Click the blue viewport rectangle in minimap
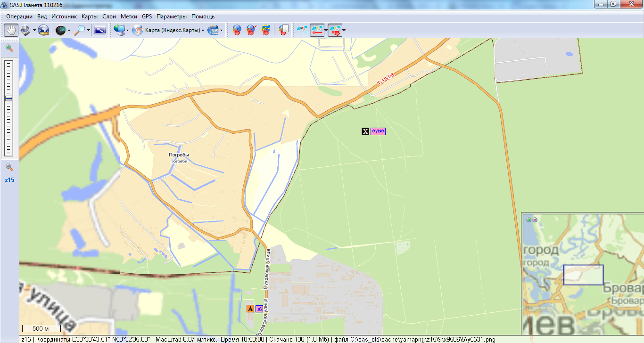Viewport: 644px width, 343px height. point(583,275)
